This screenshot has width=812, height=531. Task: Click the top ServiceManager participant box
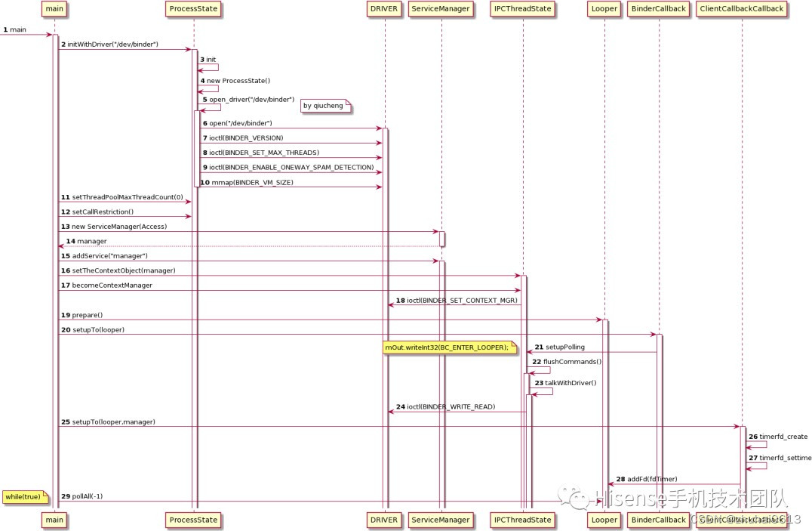click(441, 9)
